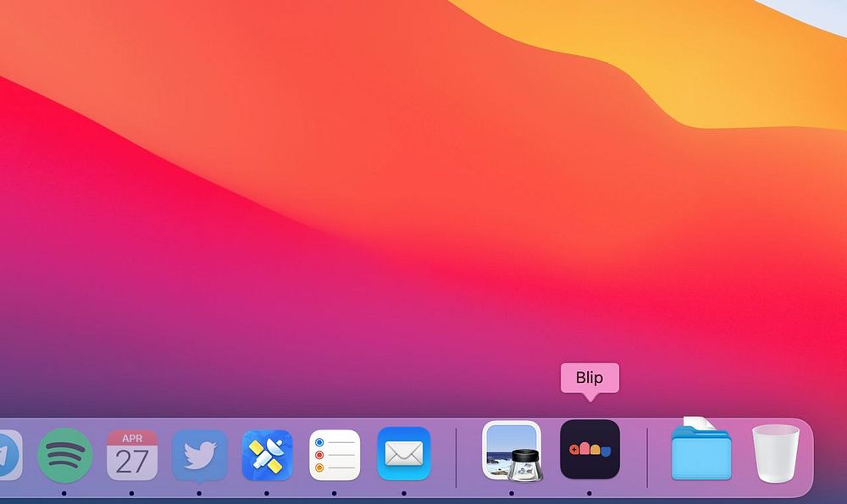
Task: Open Preview from the Dock
Action: (512, 451)
